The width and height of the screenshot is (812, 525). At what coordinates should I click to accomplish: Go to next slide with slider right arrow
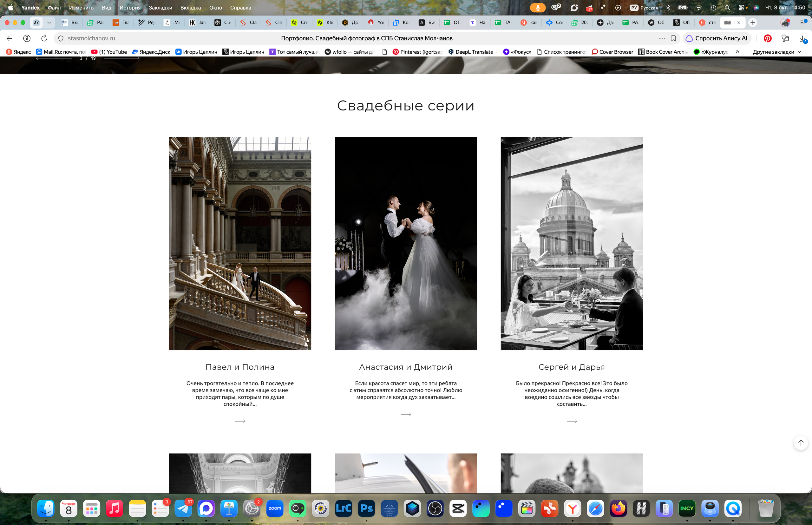122,59
